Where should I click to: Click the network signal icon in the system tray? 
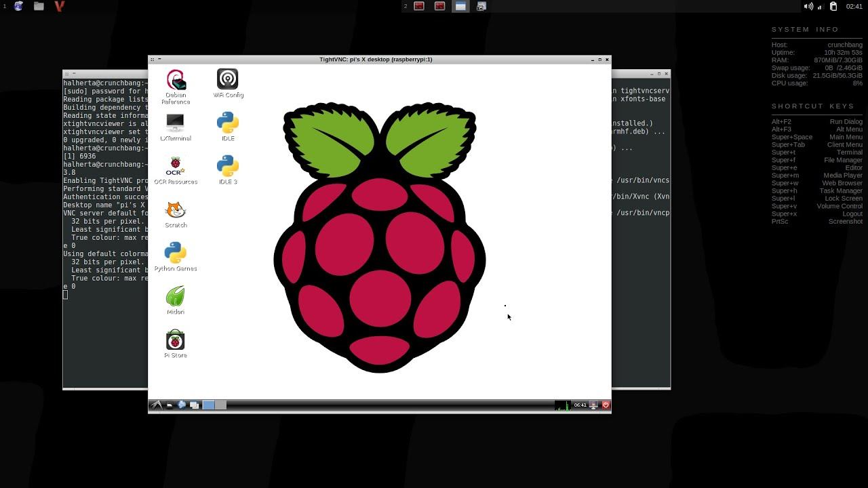tap(820, 6)
